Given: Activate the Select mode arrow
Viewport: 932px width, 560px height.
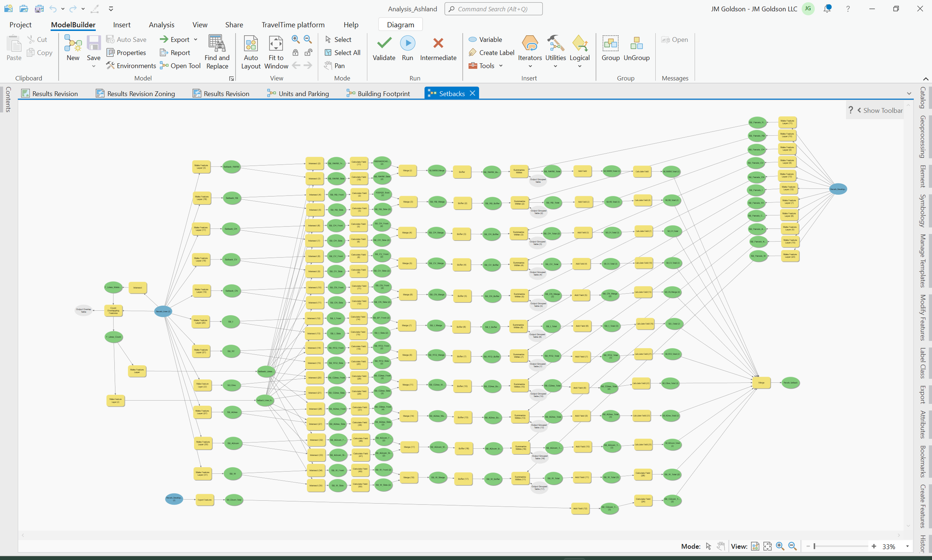Looking at the screenshot, I should point(338,39).
